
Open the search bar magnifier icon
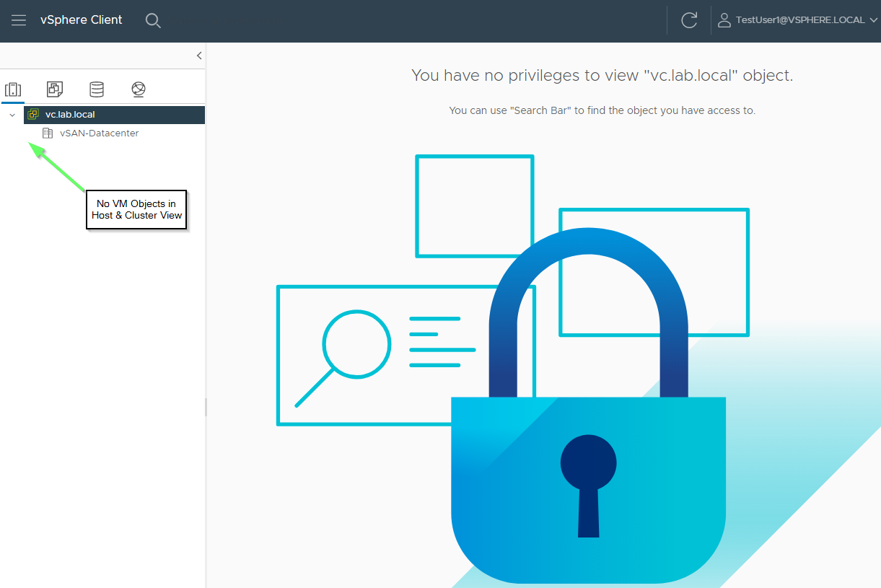coord(152,20)
